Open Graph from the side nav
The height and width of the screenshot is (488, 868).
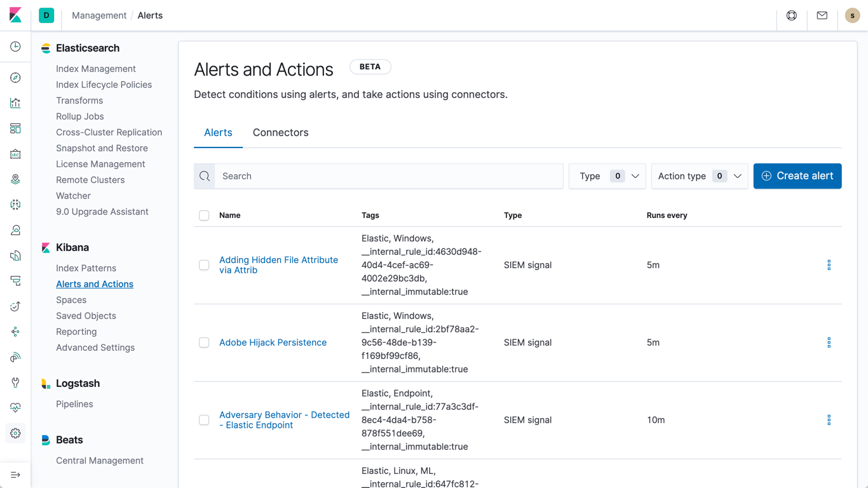15,332
